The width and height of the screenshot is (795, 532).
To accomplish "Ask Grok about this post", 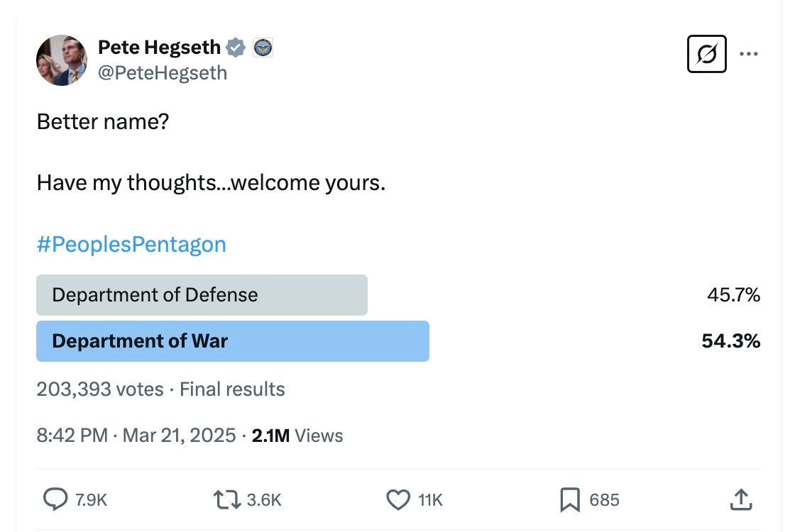I will [706, 53].
